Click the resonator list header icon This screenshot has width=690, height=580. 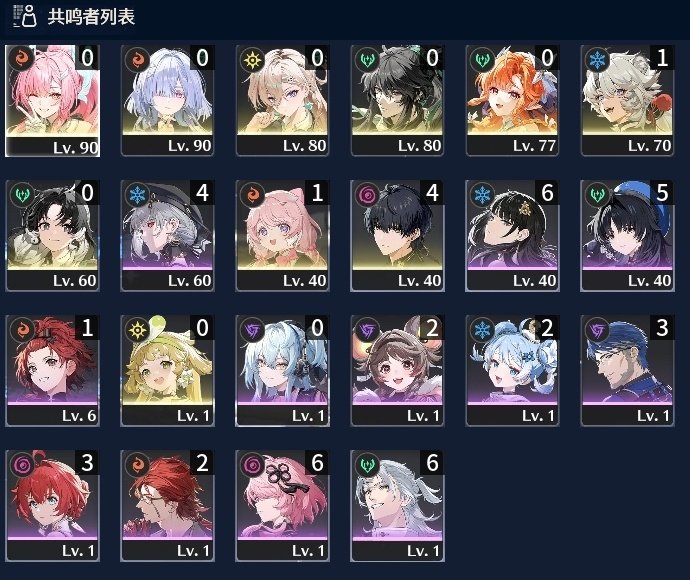pyautogui.click(x=24, y=17)
